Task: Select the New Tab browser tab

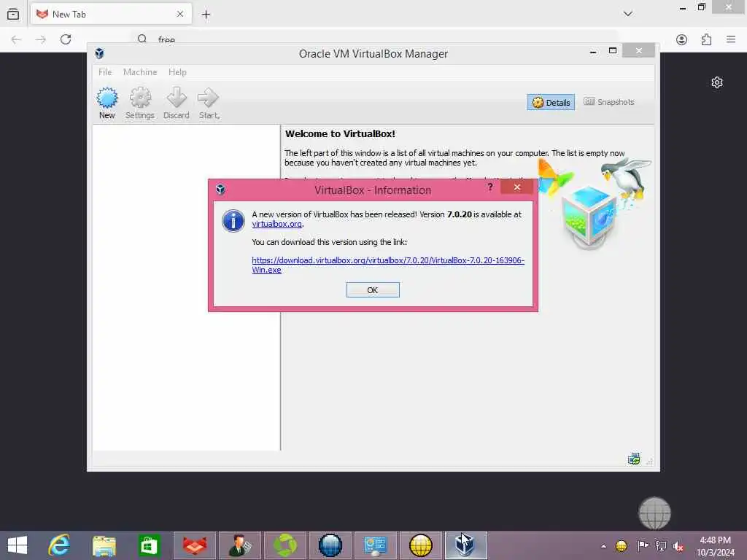Action: coord(111,15)
